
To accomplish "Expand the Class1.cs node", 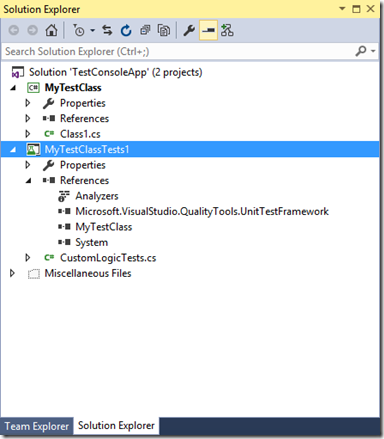I will pyautogui.click(x=28, y=134).
